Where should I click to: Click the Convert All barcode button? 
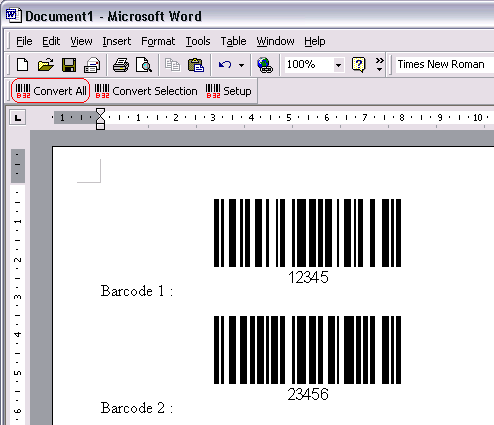[51, 91]
